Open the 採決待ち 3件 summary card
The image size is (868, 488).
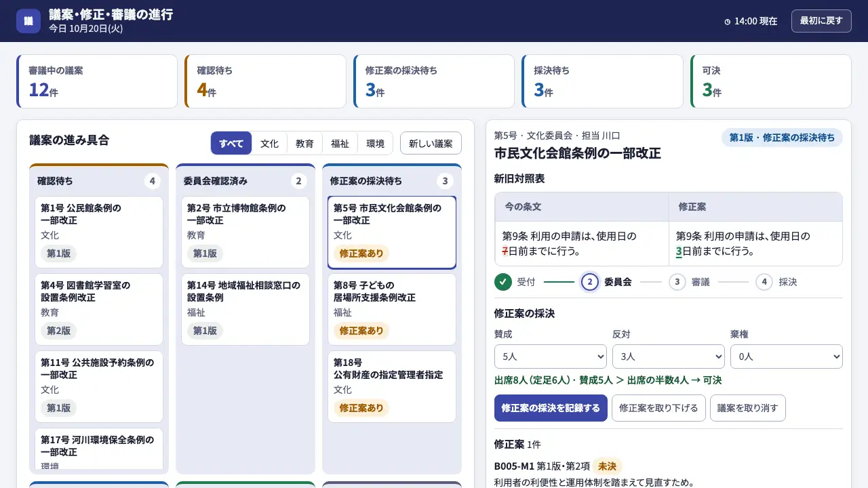point(602,81)
